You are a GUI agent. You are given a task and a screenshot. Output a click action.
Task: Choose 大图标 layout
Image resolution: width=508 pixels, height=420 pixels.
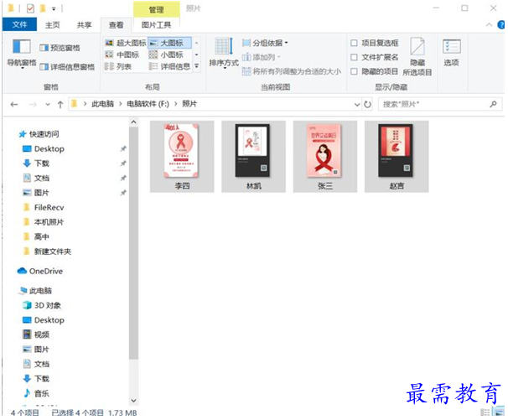(170, 43)
